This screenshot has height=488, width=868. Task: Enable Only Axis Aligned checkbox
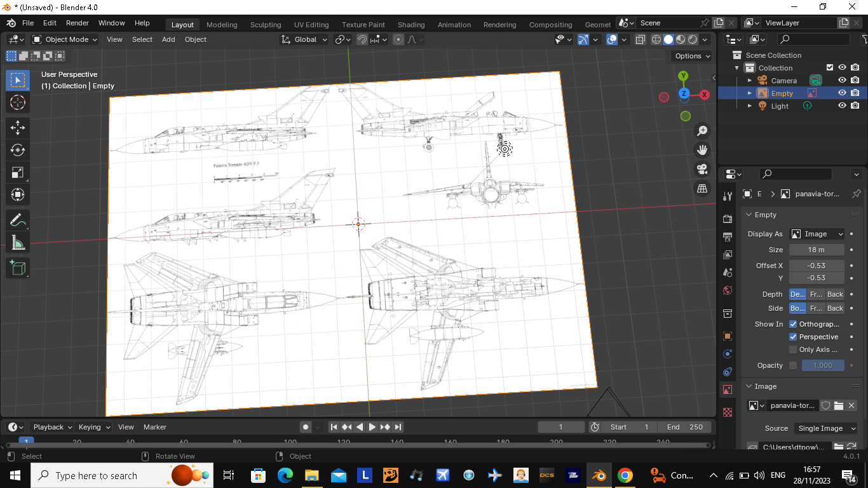click(x=793, y=349)
